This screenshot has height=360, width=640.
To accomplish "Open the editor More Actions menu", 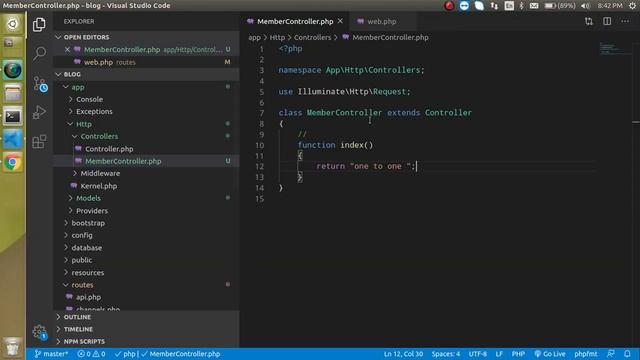I will coord(625,21).
